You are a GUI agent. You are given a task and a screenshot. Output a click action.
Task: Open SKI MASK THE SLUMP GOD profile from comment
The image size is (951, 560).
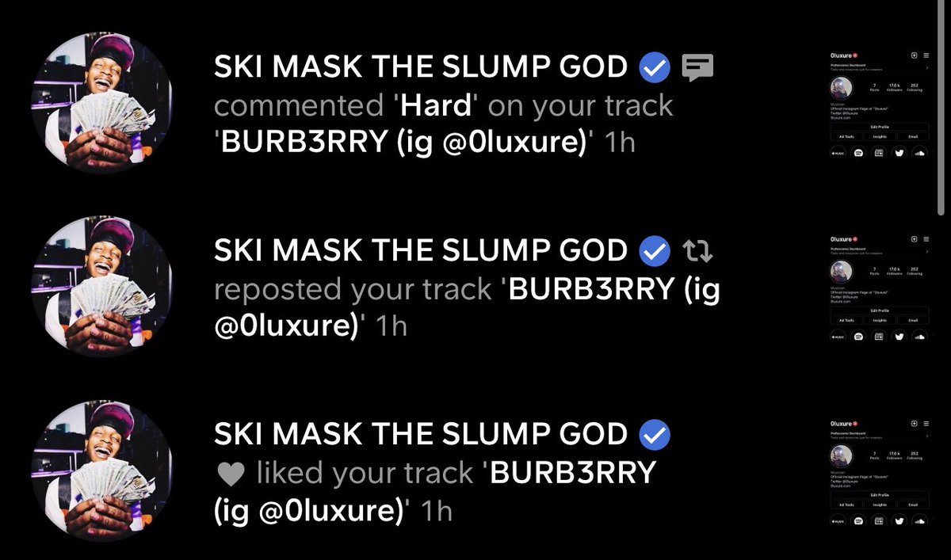421,68
